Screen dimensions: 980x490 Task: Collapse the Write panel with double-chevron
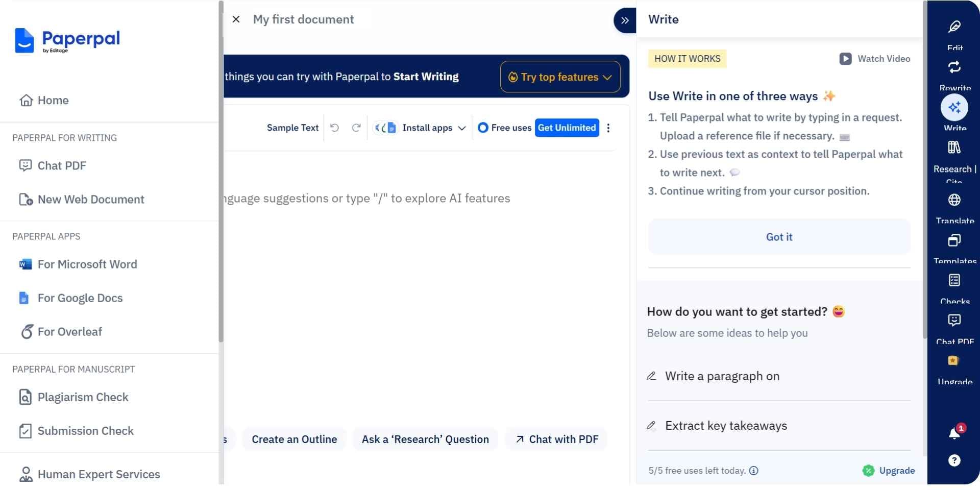click(624, 20)
